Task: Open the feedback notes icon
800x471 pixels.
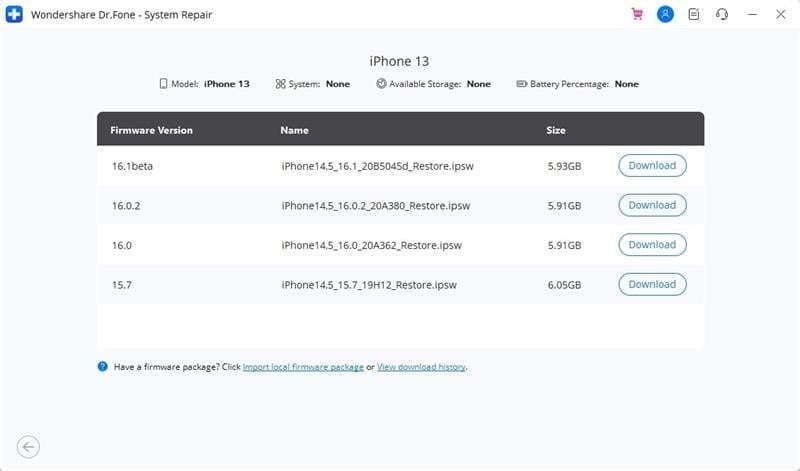Action: pos(693,14)
